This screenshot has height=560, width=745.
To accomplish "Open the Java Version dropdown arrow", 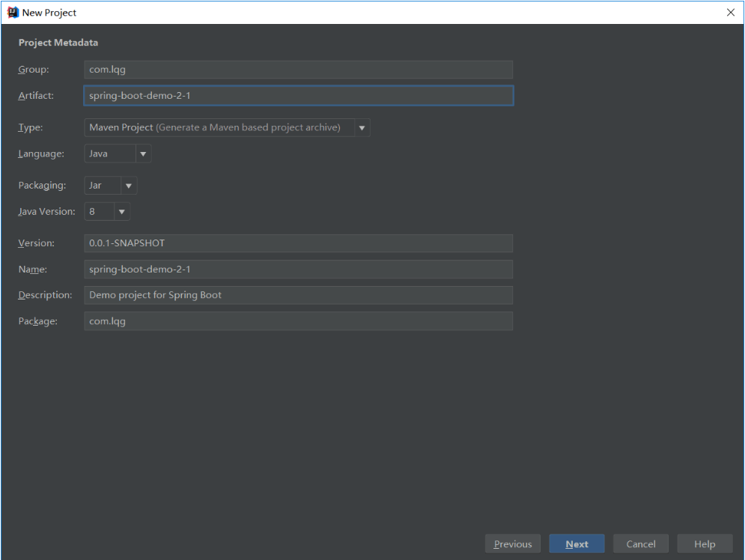I will [121, 212].
